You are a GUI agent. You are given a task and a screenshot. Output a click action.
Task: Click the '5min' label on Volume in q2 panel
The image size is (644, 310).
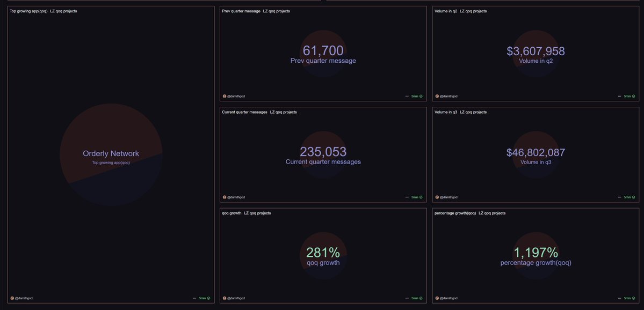(627, 97)
